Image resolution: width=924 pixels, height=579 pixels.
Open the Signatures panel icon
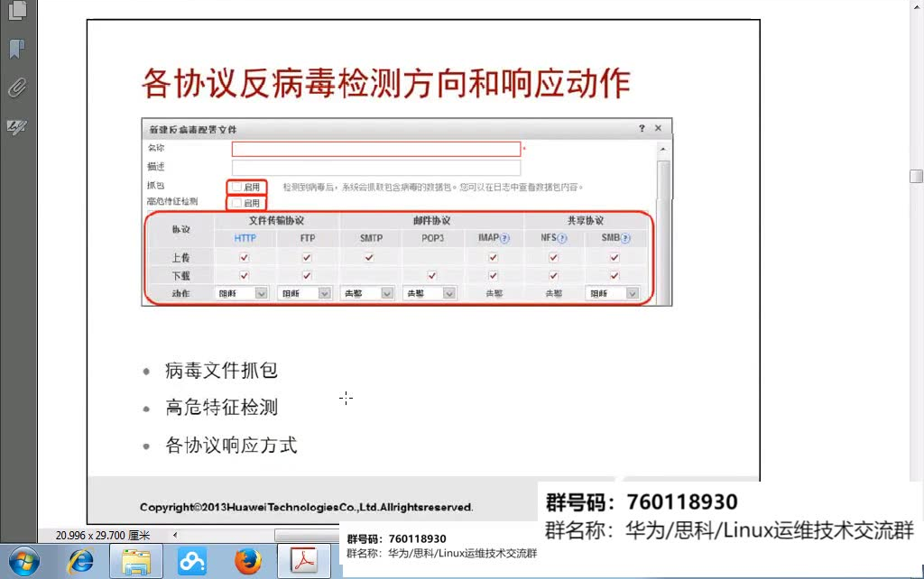click(x=18, y=126)
